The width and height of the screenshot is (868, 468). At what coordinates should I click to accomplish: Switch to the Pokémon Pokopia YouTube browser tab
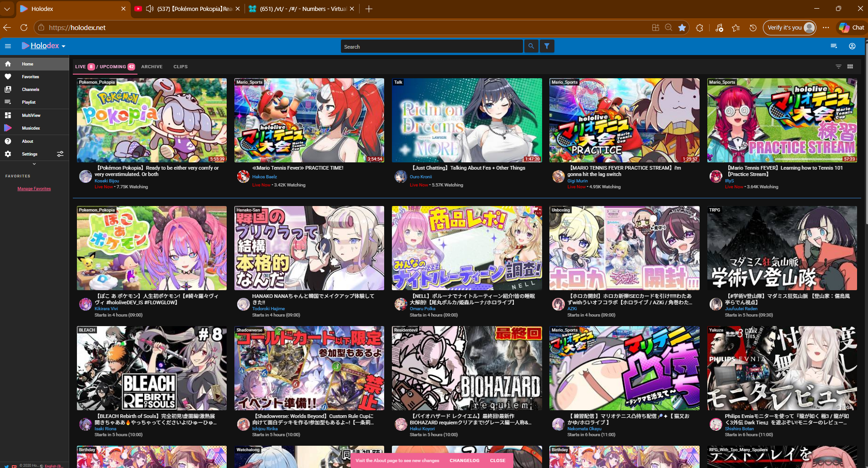pyautogui.click(x=188, y=9)
